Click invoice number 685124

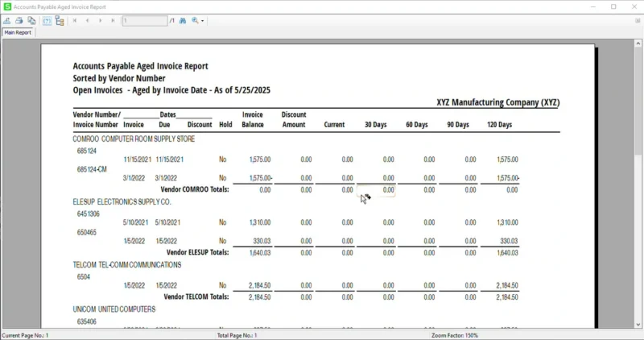click(x=87, y=151)
